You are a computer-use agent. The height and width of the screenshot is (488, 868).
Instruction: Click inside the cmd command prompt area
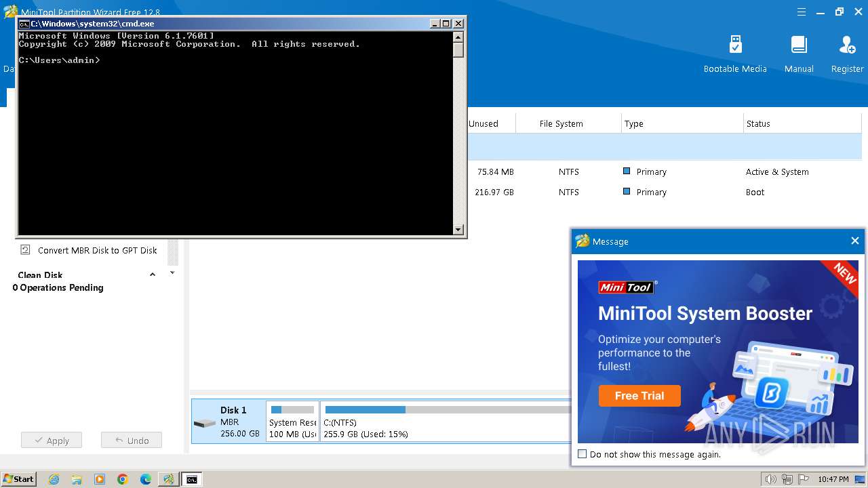[x=235, y=133]
